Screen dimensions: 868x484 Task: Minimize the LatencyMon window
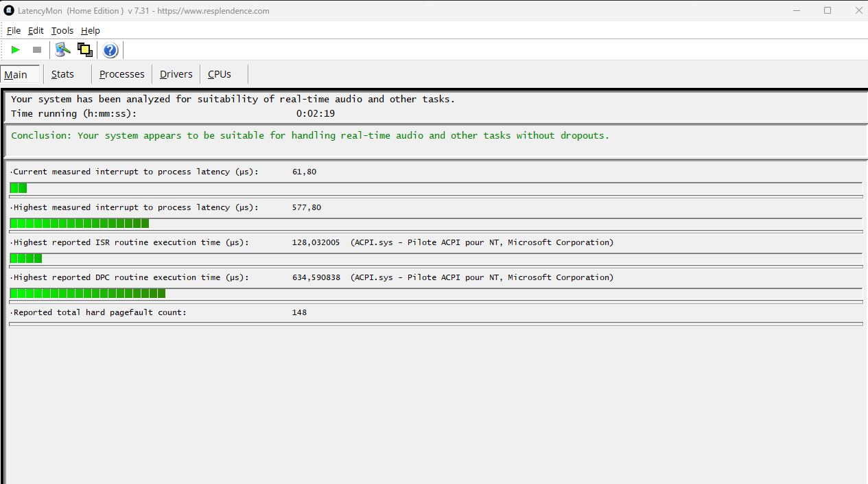(x=797, y=10)
